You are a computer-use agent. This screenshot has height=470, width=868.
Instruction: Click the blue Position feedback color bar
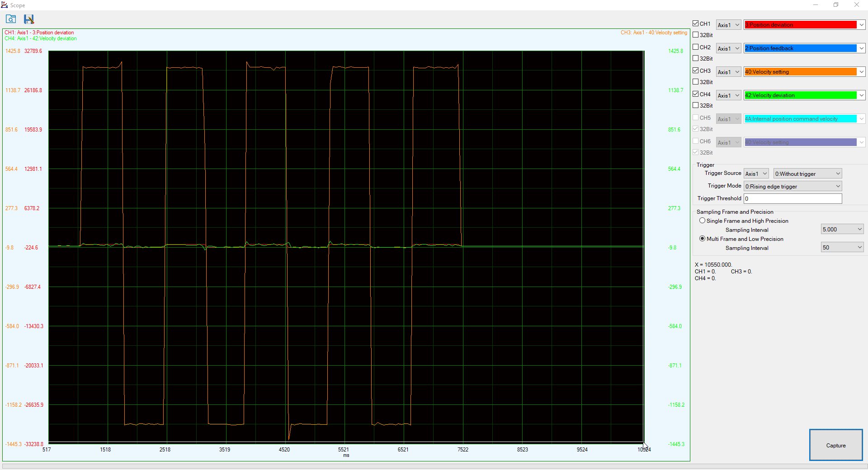(x=800, y=48)
